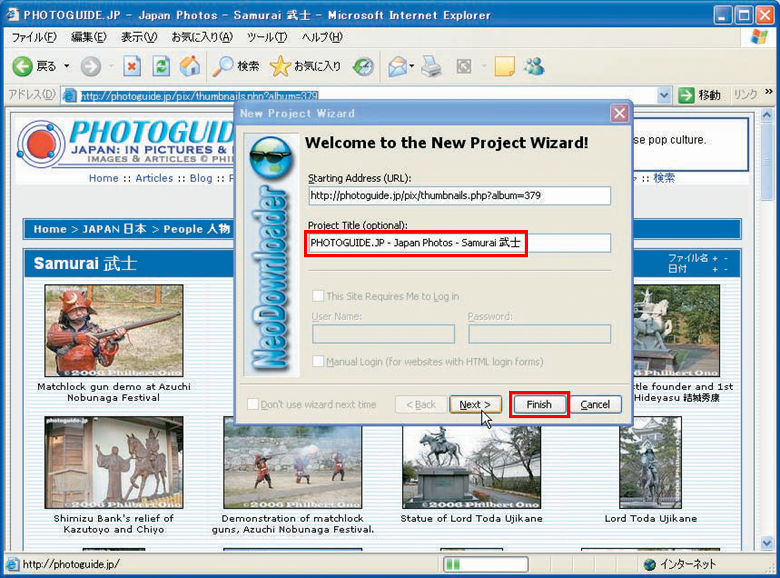The image size is (780, 578).
Task: Open the Forward button dropdown arrow
Action: coord(111,66)
